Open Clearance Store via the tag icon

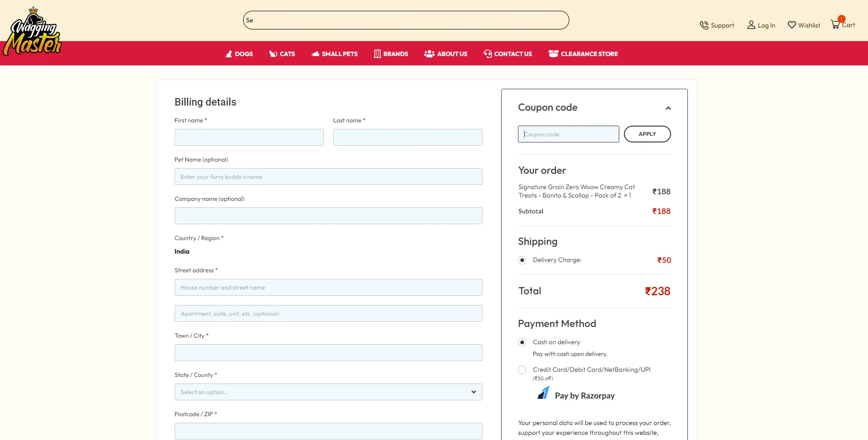(553, 53)
